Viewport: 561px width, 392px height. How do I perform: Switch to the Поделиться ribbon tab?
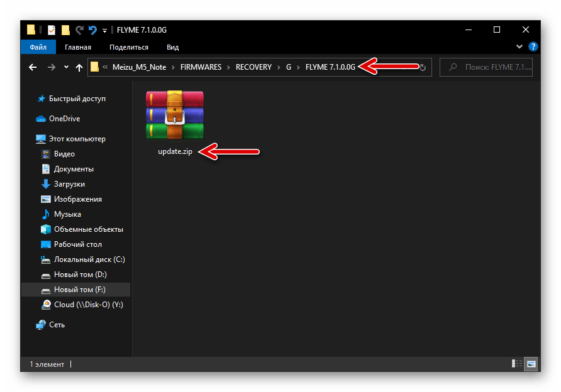(x=129, y=47)
